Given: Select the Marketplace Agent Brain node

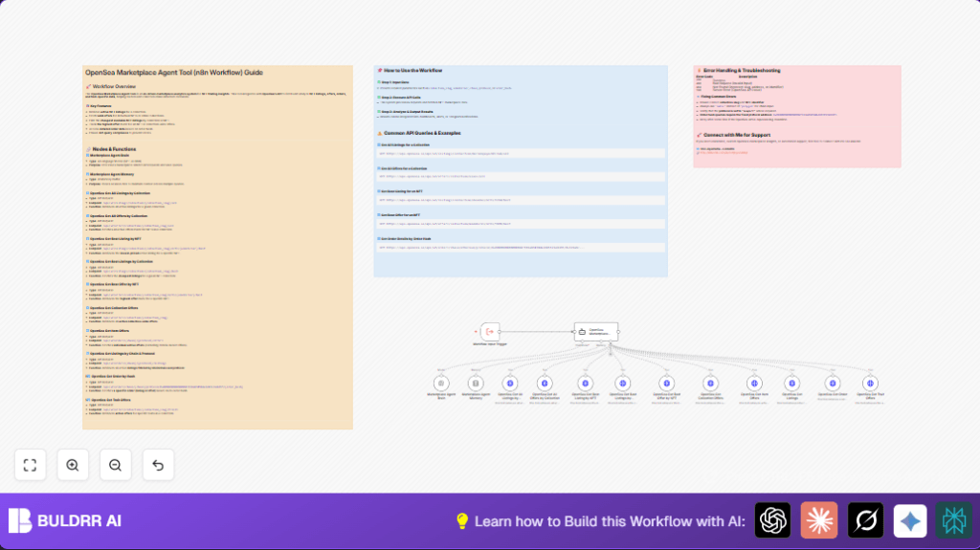Looking at the screenshot, I should pos(441,384).
